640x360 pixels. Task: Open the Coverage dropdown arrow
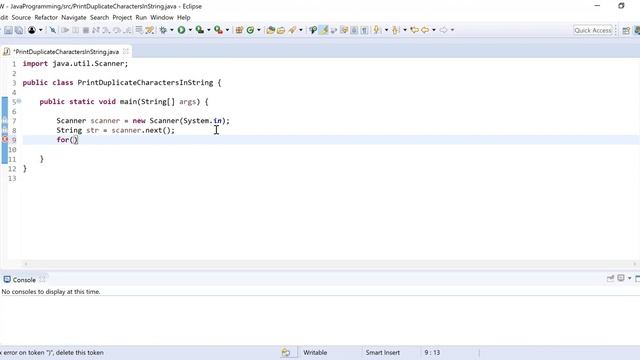(209, 30)
